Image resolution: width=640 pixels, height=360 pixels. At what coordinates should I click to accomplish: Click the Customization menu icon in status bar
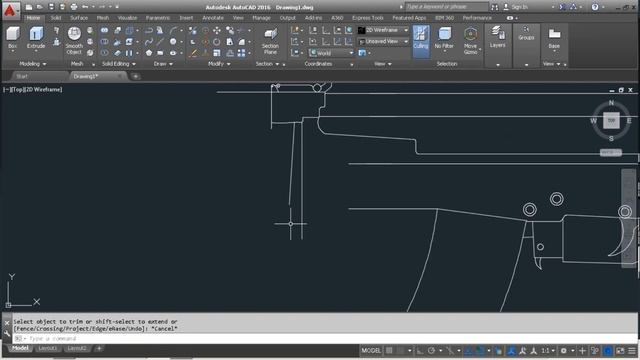(632, 351)
